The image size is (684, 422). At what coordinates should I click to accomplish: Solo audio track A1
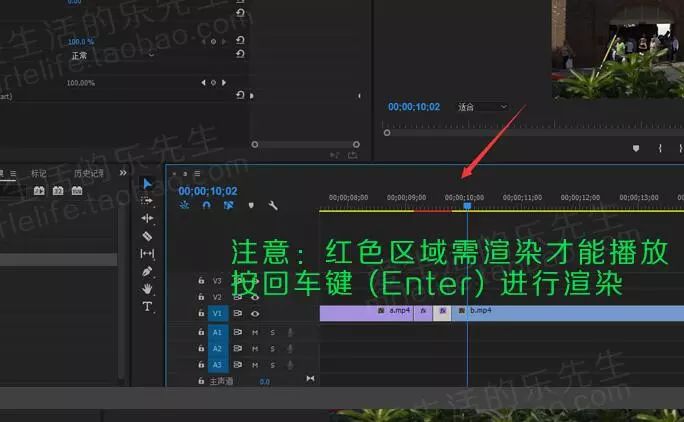point(273,333)
